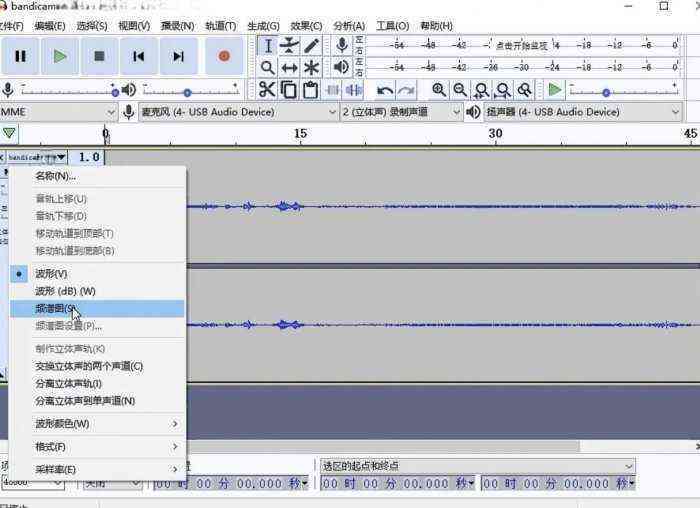Choose 分离立体声轨(I)
Screen dimensions: 700x508
pyautogui.click(x=97, y=383)
